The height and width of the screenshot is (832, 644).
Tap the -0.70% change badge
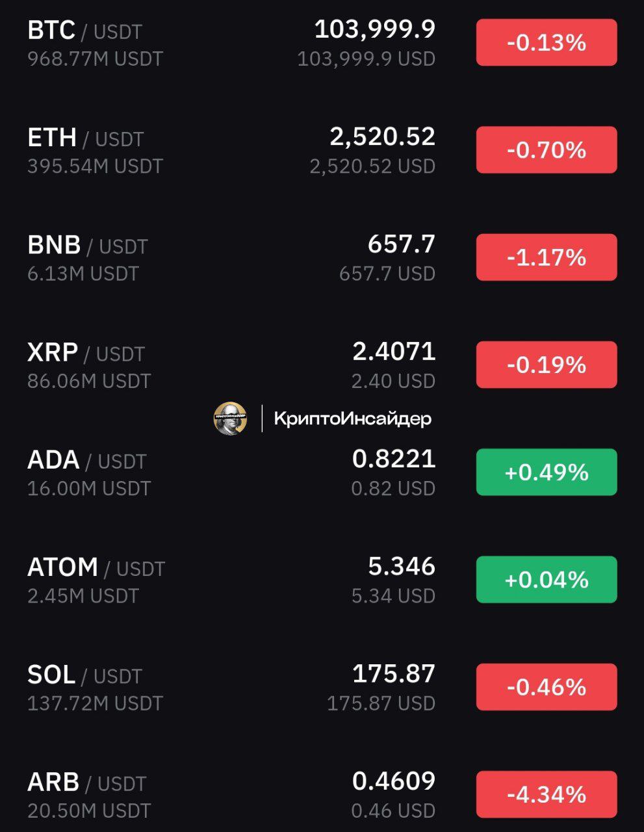[547, 149]
